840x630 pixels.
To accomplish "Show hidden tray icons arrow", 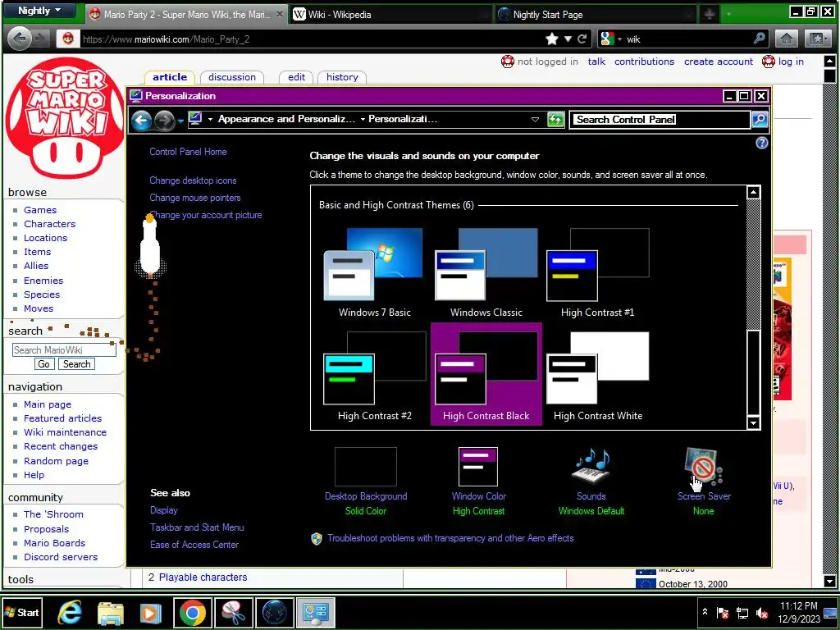I will (x=705, y=612).
